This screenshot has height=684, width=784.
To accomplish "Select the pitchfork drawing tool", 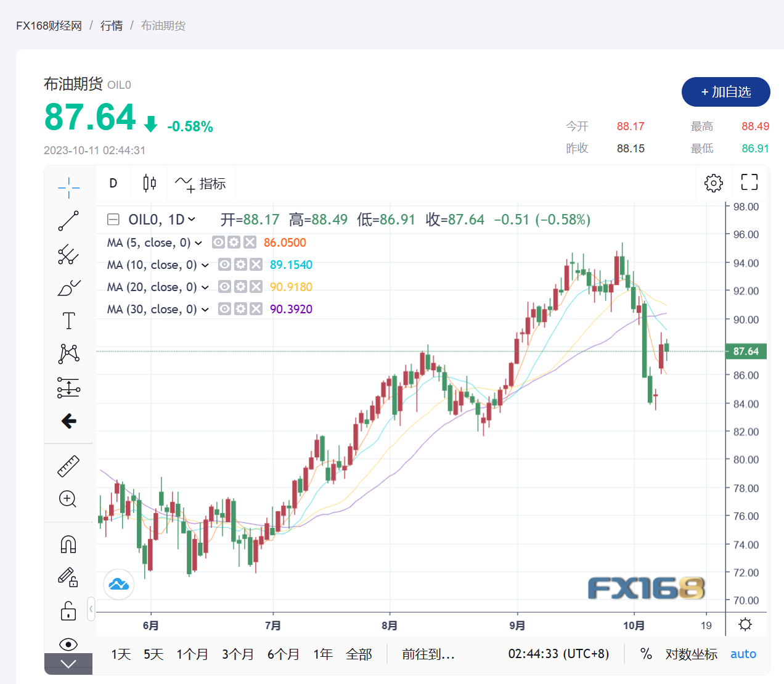I will point(68,254).
